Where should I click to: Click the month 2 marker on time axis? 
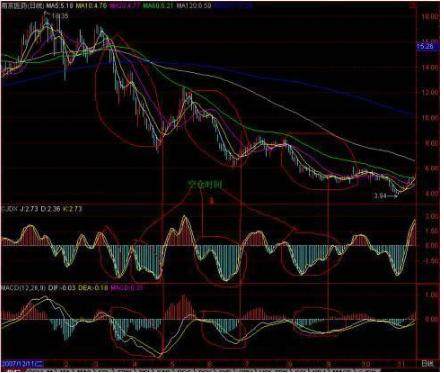pos(67,364)
